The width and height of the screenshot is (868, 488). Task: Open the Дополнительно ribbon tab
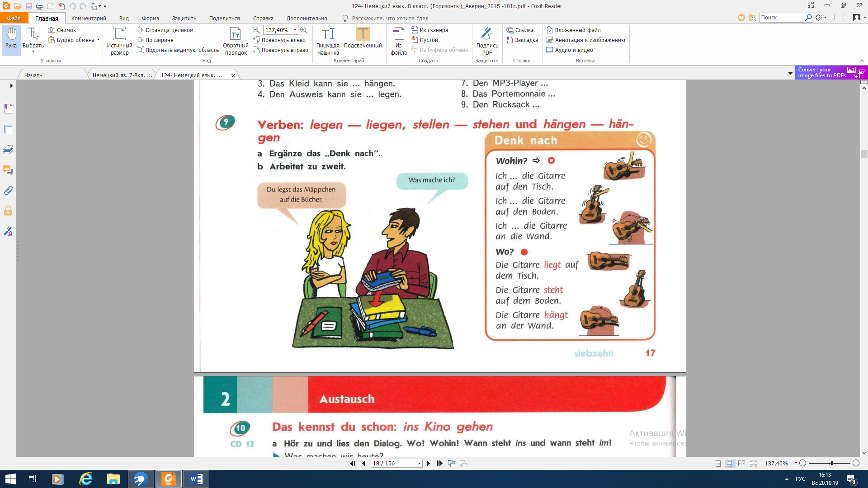tap(307, 18)
